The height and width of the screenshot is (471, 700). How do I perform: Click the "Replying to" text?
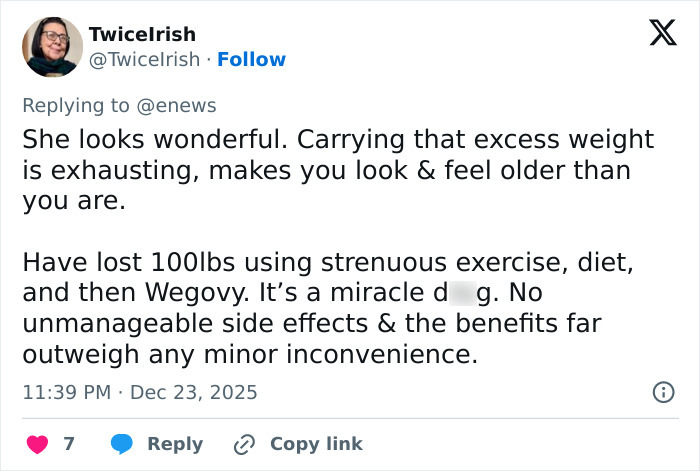[x=79, y=105]
